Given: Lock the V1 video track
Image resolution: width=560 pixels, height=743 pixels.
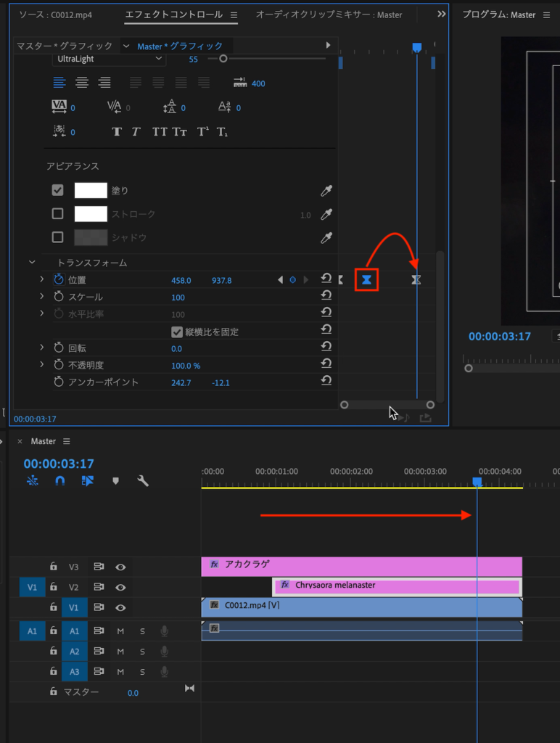Looking at the screenshot, I should (54, 607).
